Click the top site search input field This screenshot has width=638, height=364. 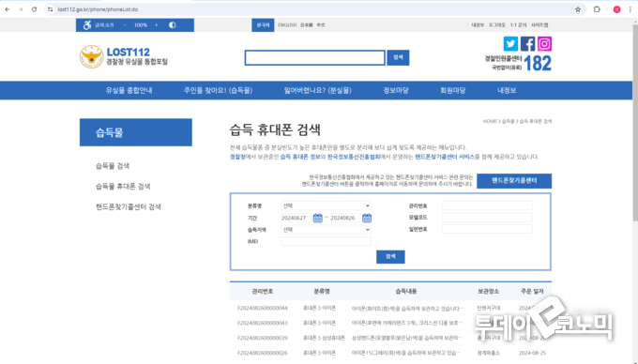point(314,58)
